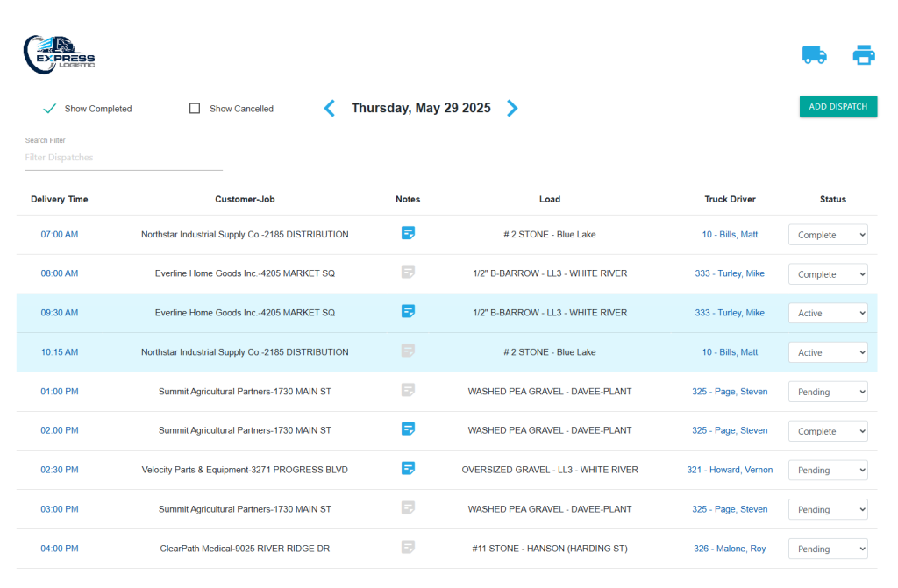Enable the Show Cancelled checkbox
Viewport: 898px width, 588px height.
195,108
